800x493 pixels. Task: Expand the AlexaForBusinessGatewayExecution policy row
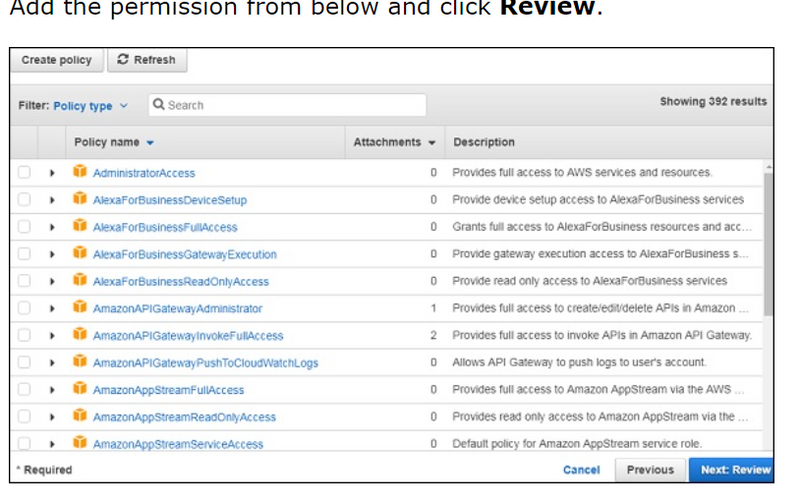coord(52,254)
